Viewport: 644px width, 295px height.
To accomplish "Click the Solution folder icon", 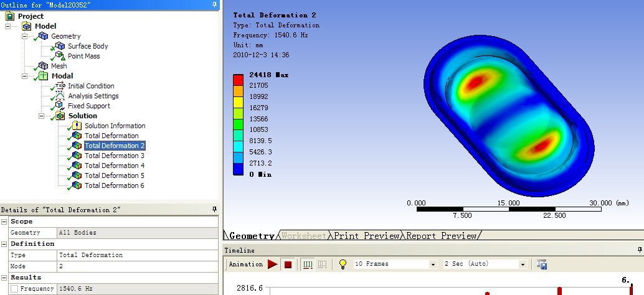I will [x=60, y=116].
